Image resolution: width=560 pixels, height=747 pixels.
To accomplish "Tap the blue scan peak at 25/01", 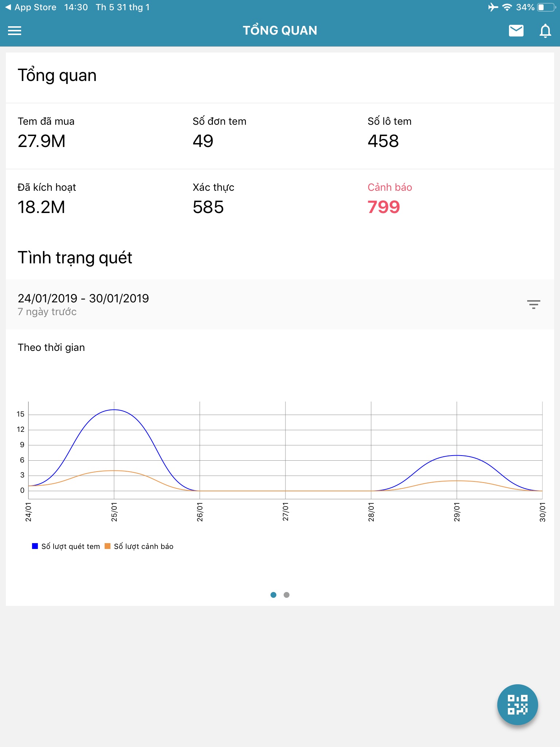I will [x=114, y=410].
